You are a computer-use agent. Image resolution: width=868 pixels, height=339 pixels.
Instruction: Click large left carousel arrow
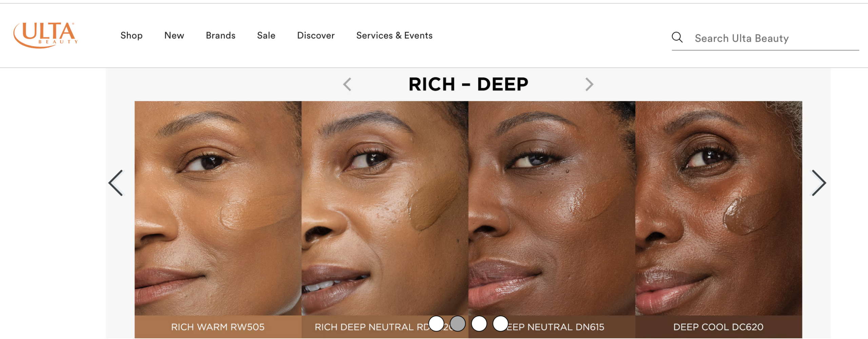tap(116, 183)
